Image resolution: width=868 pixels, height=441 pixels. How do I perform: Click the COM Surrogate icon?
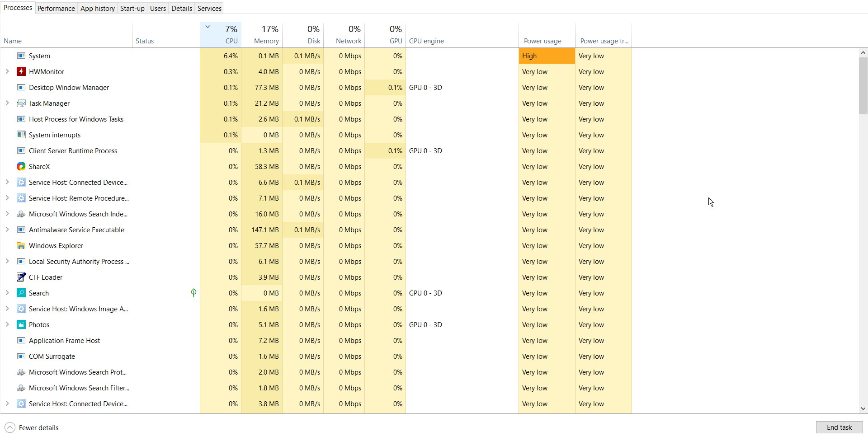(x=21, y=356)
